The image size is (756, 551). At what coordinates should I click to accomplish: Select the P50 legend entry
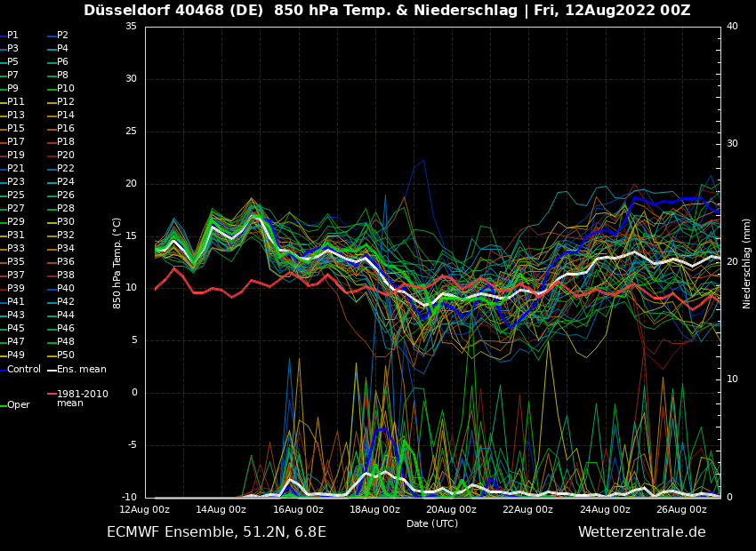click(x=66, y=355)
